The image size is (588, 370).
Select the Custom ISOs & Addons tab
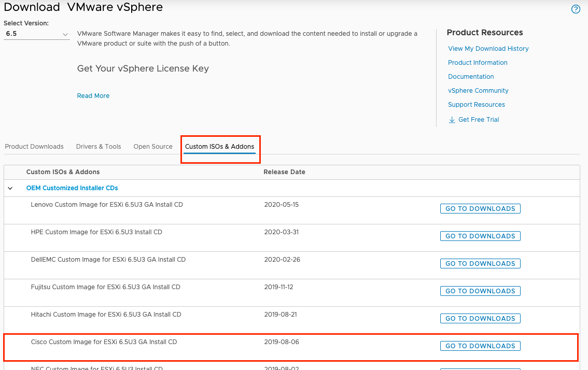[219, 147]
